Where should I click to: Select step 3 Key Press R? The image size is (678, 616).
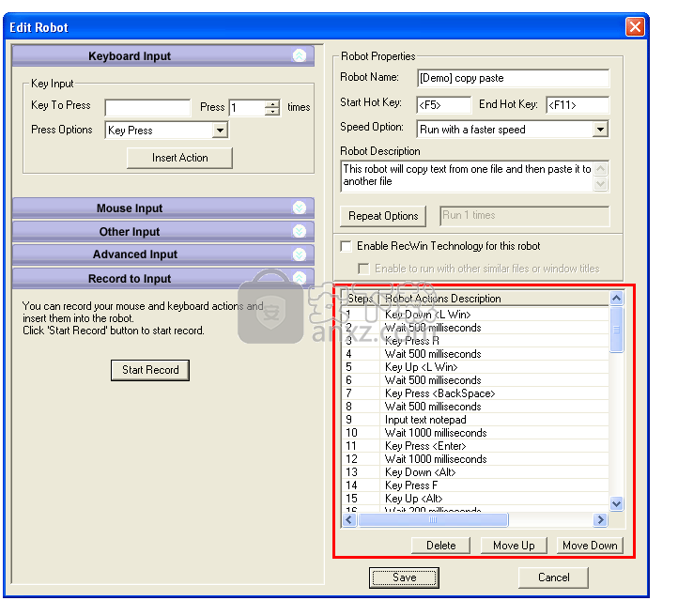476,341
